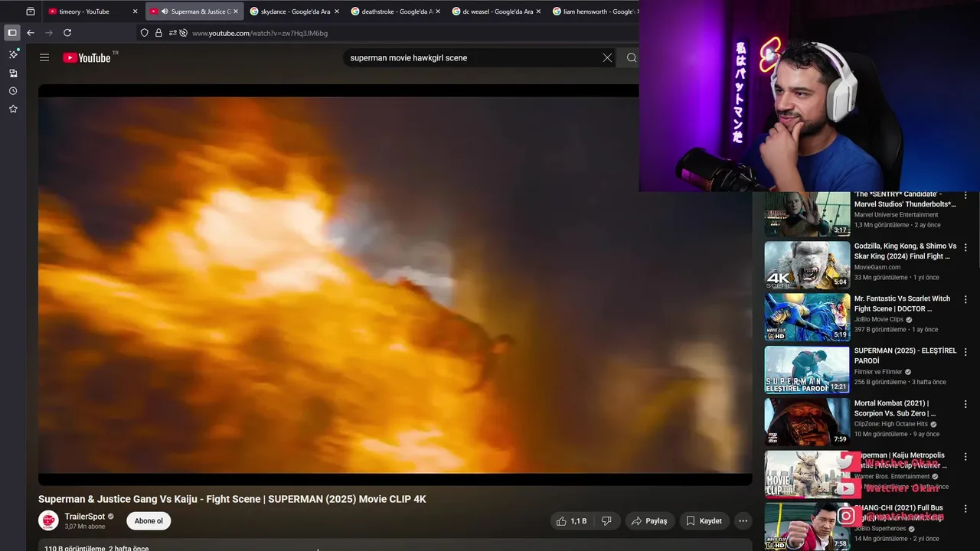Open the SHANG-CHI bus fight thumbnail
The height and width of the screenshot is (551, 980).
coord(807,526)
